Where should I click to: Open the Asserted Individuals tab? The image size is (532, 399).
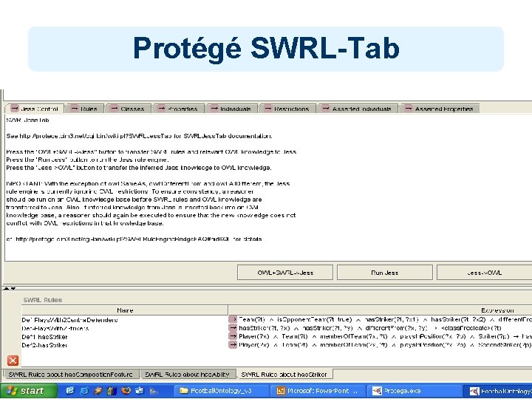coord(357,109)
